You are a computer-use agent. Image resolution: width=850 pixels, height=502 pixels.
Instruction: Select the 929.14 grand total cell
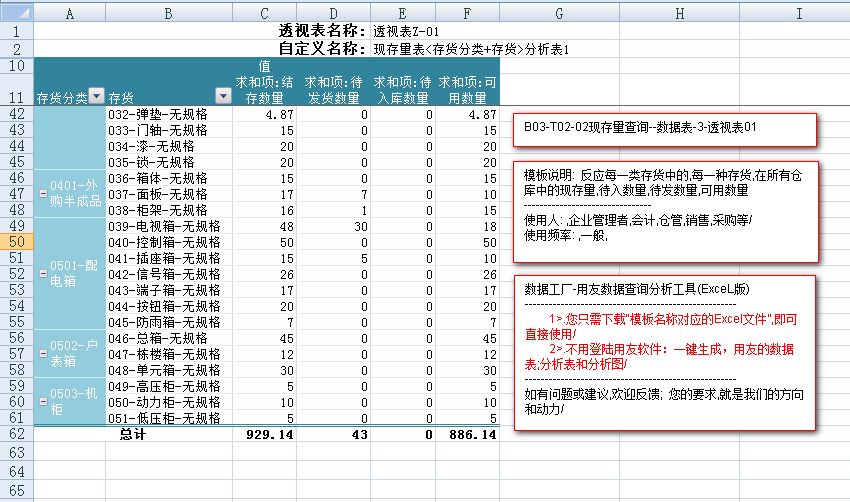pos(265,435)
